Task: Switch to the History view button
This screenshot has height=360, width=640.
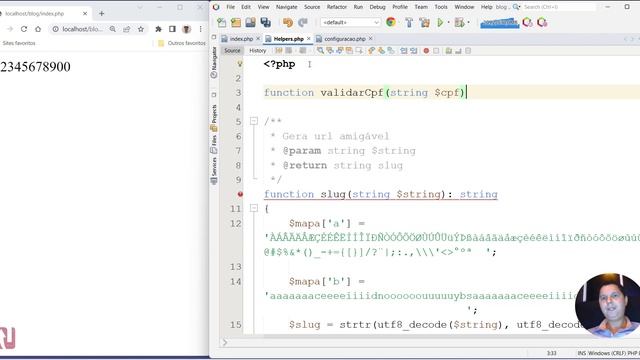Action: click(258, 51)
